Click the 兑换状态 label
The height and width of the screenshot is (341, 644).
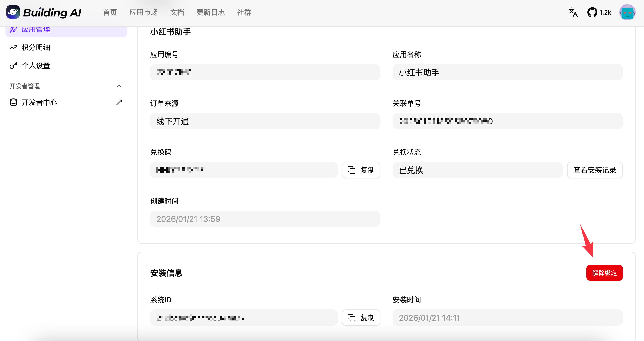[407, 152]
